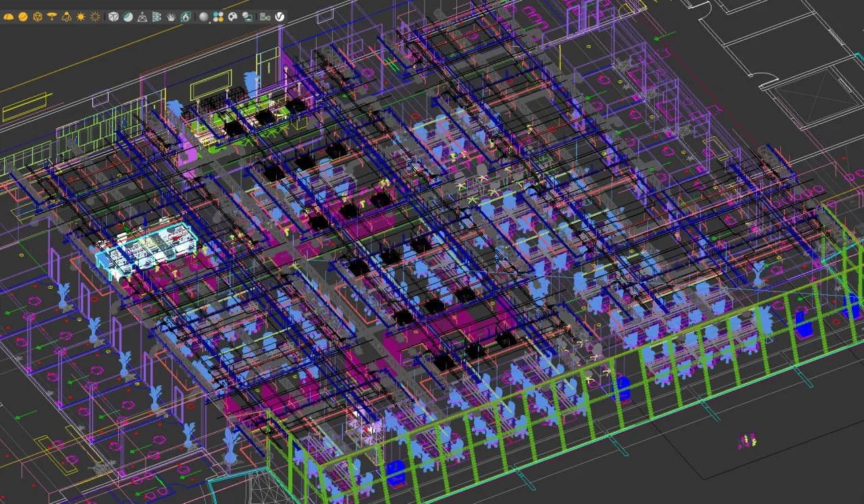Screen dimensions: 864x504
Task: Click the round V-Ray logo button
Action: (279, 16)
